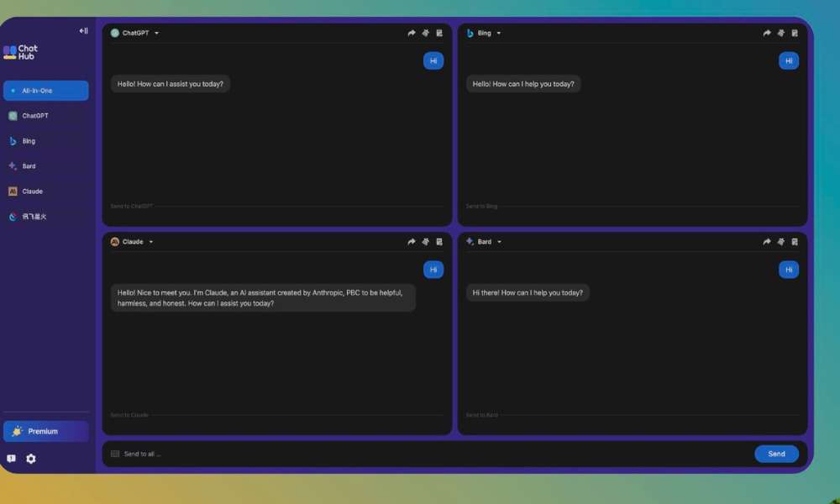Clear the Claude conversation
Screen dimensions: 840x504
[425, 242]
